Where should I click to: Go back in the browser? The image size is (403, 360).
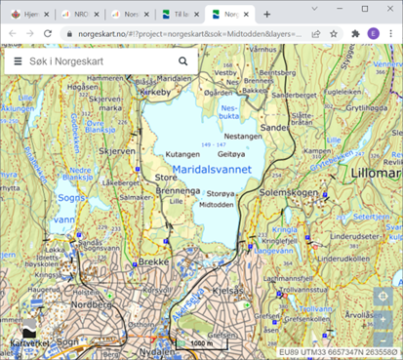point(12,34)
